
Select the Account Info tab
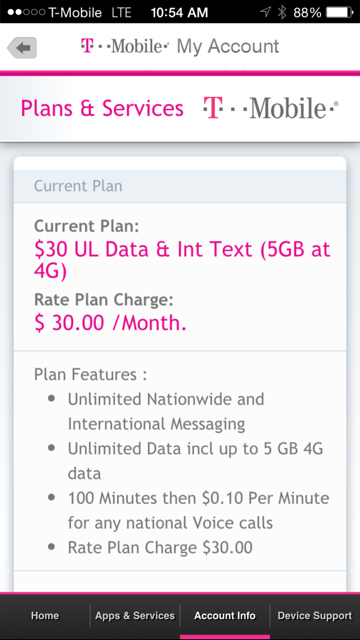point(225,616)
